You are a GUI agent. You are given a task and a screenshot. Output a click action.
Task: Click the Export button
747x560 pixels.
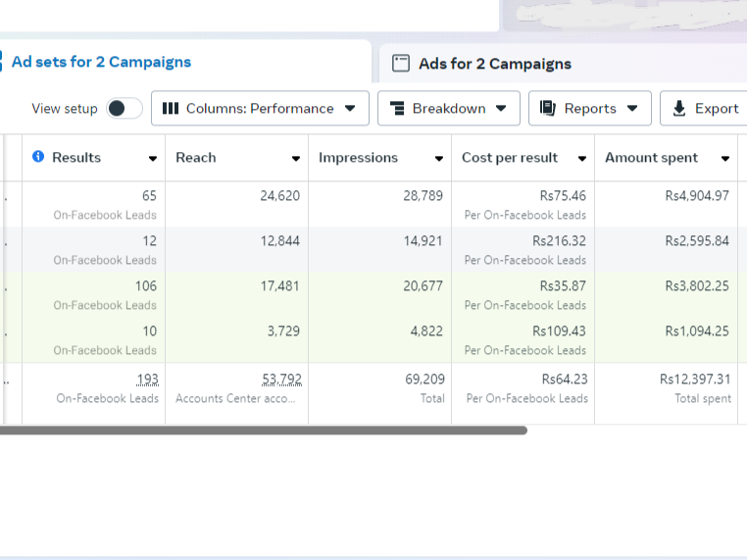click(x=704, y=109)
